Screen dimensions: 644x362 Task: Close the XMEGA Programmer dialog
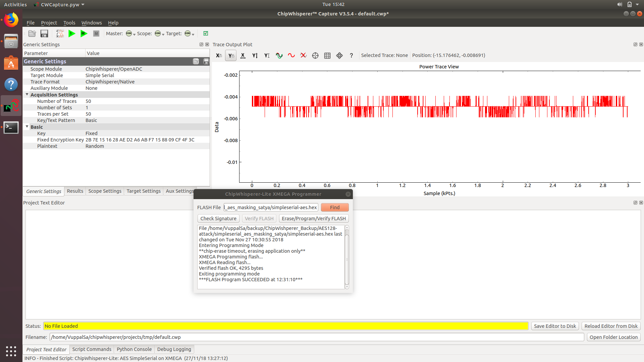(x=348, y=194)
